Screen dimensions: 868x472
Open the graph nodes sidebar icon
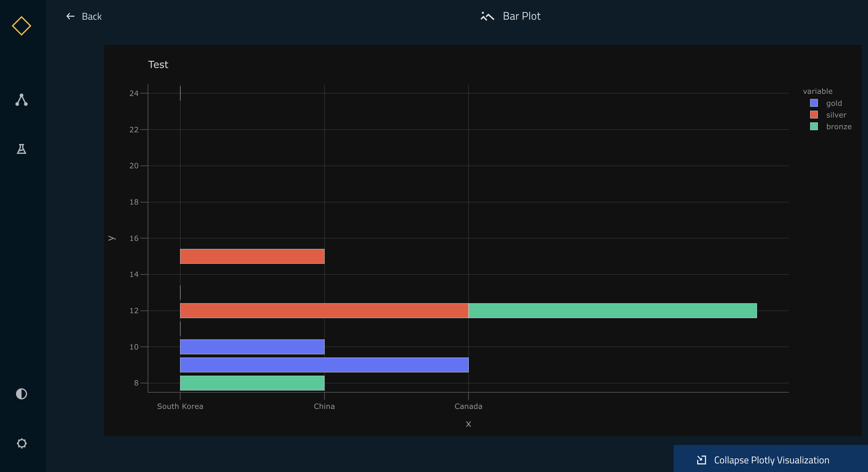pyautogui.click(x=22, y=100)
